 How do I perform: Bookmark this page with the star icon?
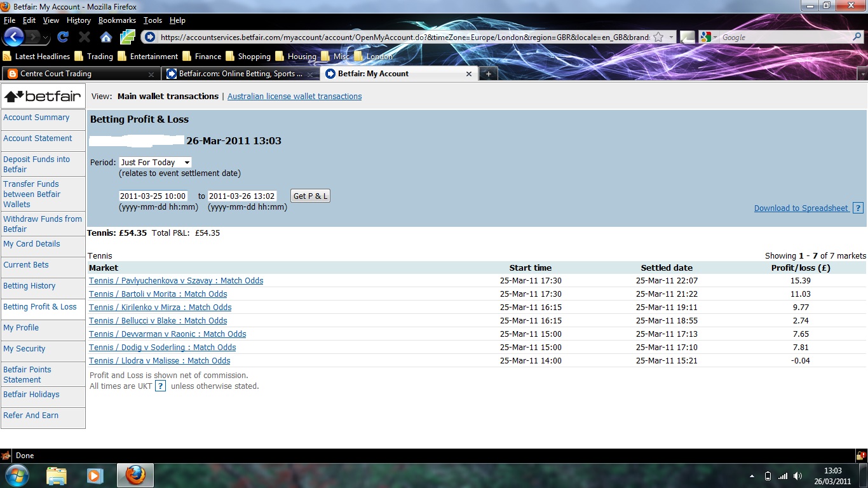[658, 37]
